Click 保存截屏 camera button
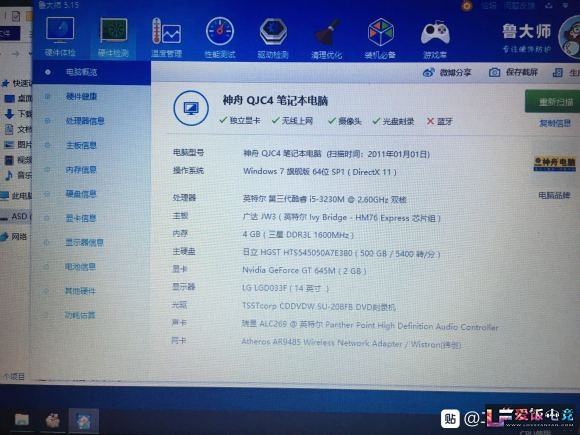 513,72
